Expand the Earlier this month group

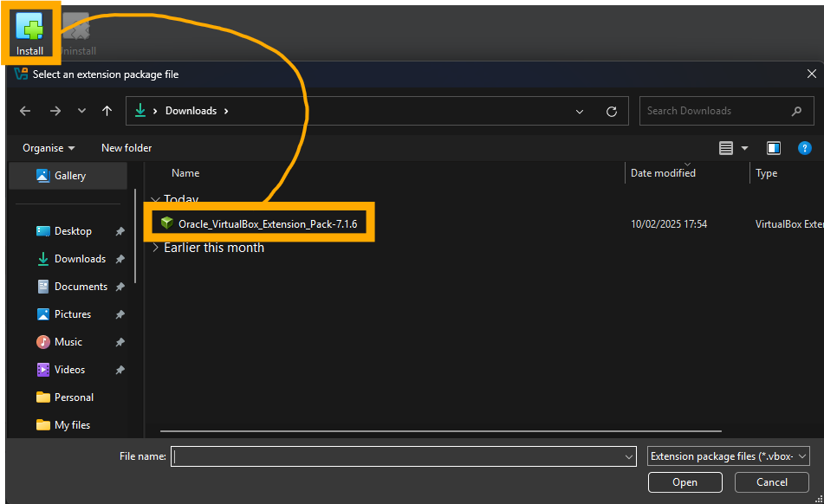click(x=155, y=247)
